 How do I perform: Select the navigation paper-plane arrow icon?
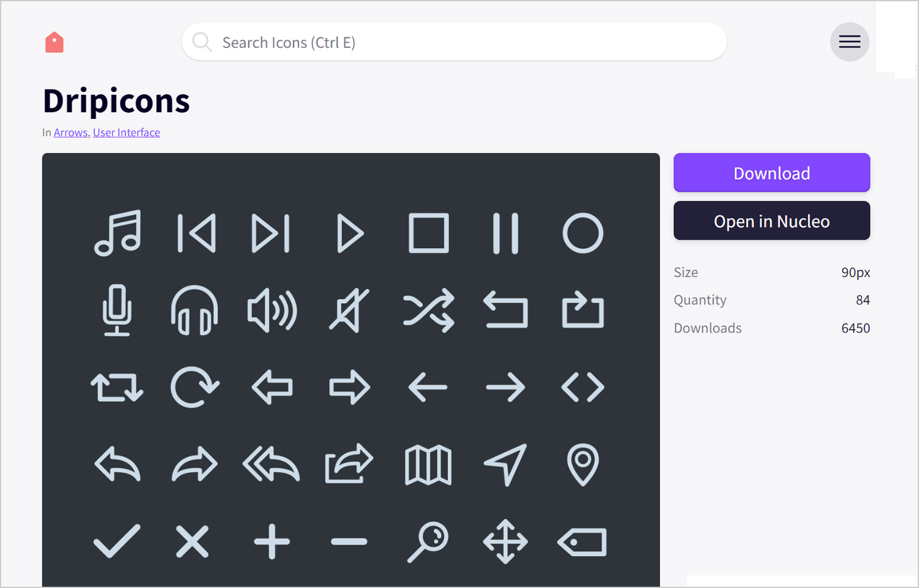tap(505, 464)
